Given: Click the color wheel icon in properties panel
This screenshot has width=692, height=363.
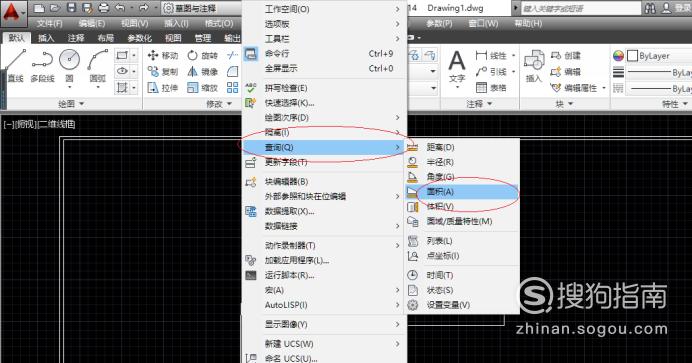Looking at the screenshot, I should point(618,56).
